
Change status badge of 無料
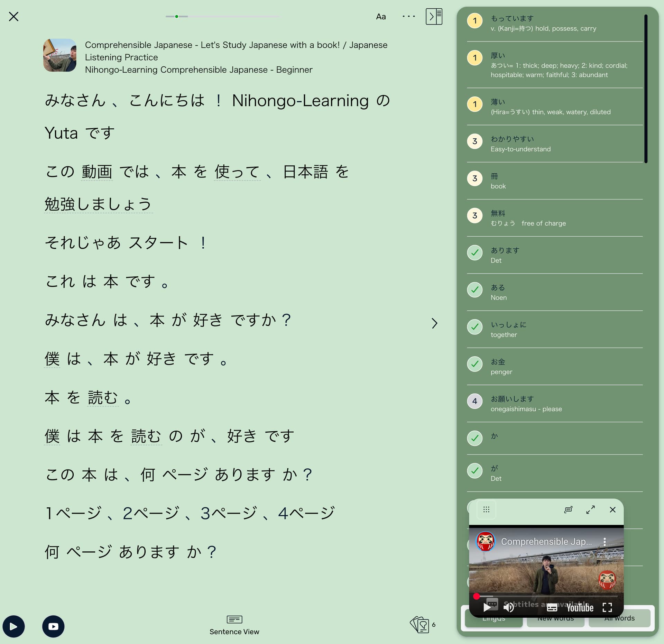(474, 215)
